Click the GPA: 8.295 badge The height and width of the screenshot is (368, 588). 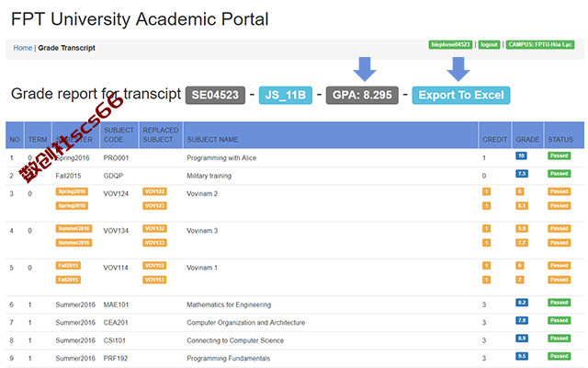(362, 95)
